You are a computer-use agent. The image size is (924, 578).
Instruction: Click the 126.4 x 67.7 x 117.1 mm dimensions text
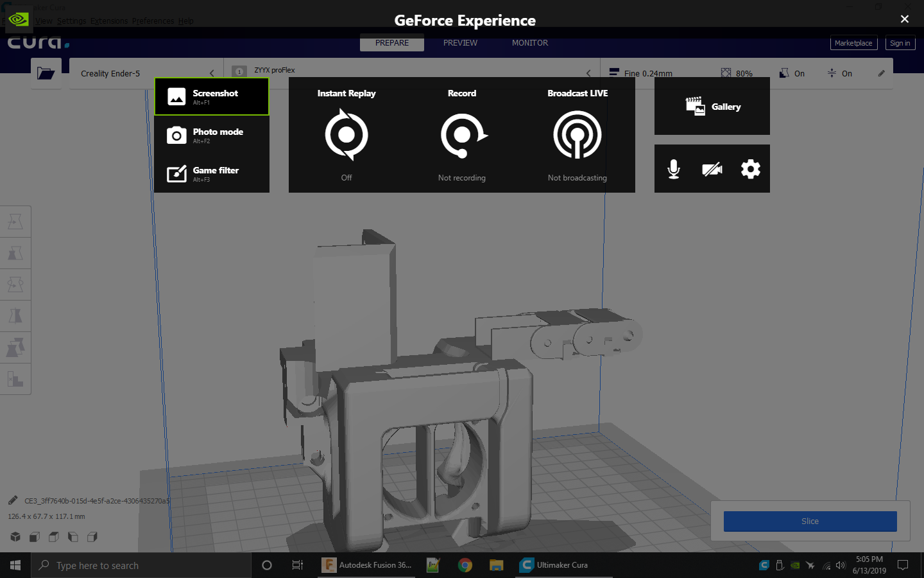pos(46,516)
